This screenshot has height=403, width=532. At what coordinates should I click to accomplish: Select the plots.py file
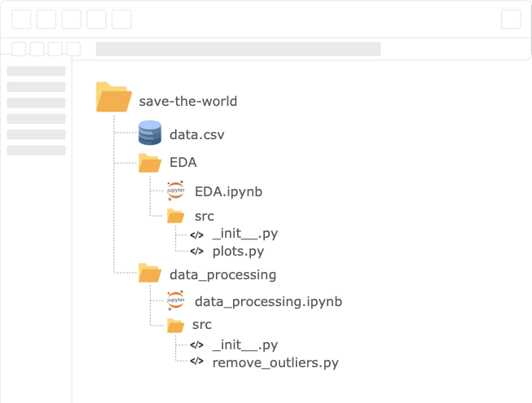coord(238,252)
